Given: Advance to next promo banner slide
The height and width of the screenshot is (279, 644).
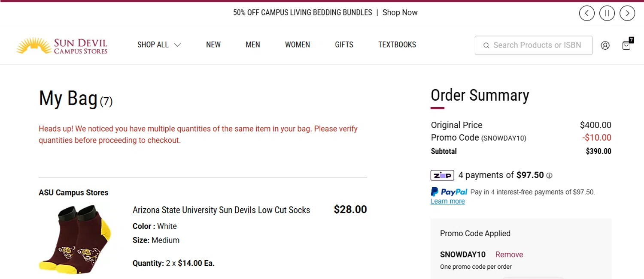Looking at the screenshot, I should 627,13.
